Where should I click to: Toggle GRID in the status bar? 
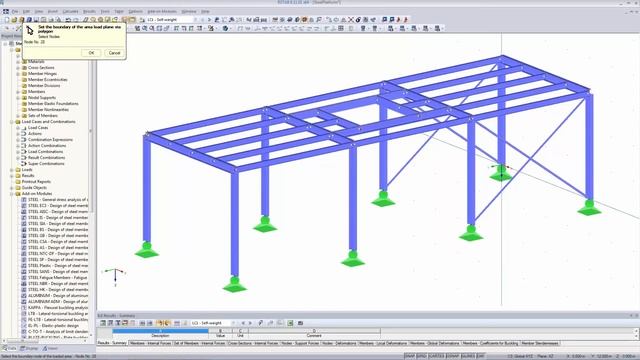tap(422, 356)
